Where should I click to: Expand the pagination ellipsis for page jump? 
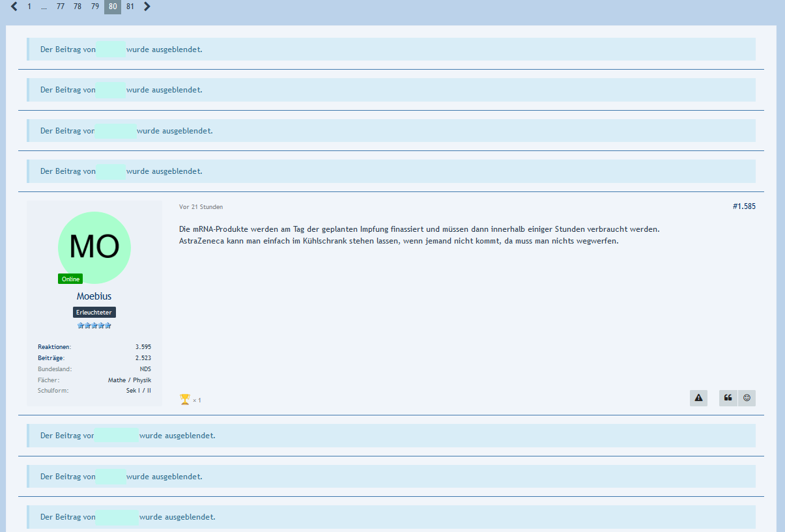(44, 7)
